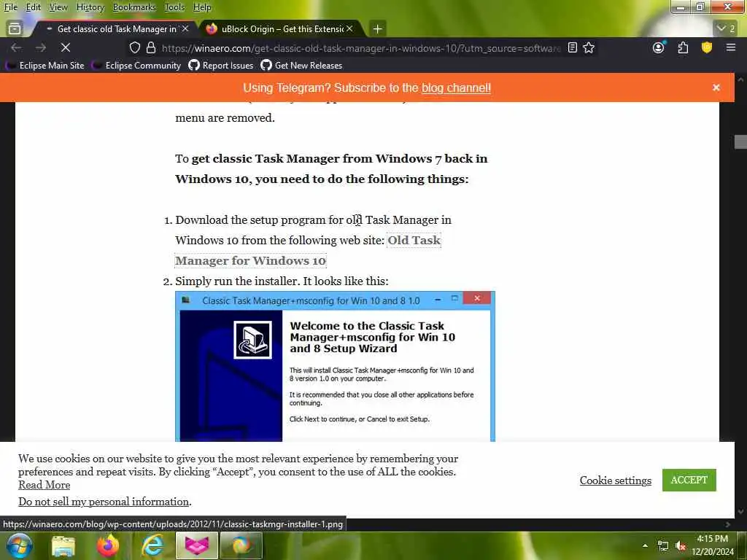747x560 pixels.
Task: Open the History menu
Action: coord(90,7)
